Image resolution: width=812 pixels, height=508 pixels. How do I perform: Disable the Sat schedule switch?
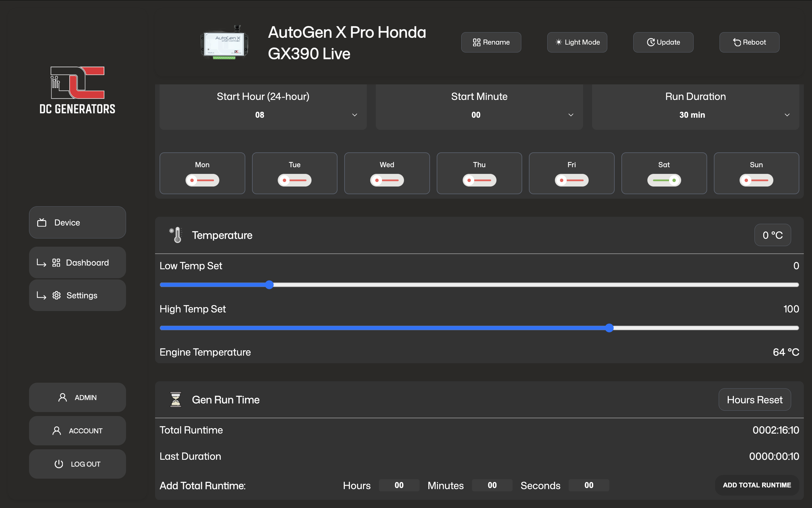664,180
